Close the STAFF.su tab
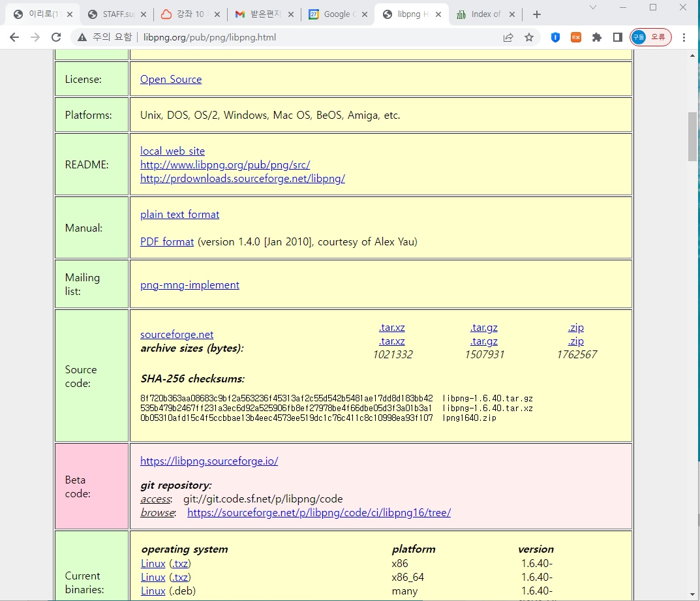Image resolution: width=700 pixels, height=601 pixels. pyautogui.click(x=144, y=14)
